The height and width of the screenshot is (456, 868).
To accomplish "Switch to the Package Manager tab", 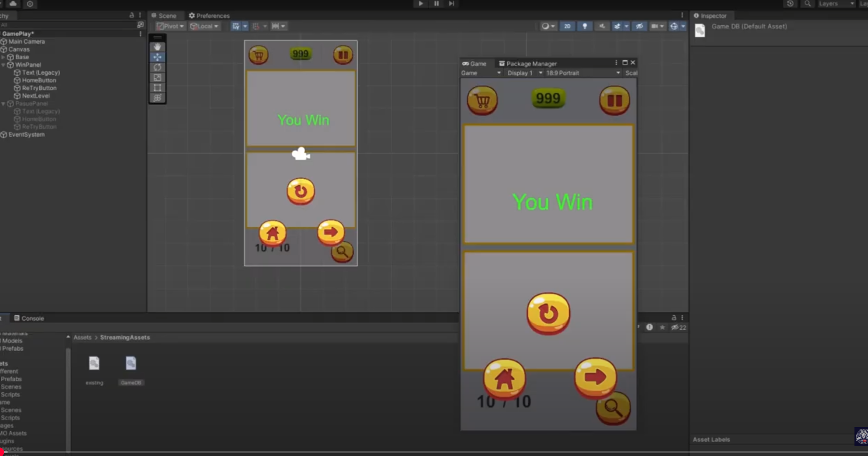I will pos(528,63).
